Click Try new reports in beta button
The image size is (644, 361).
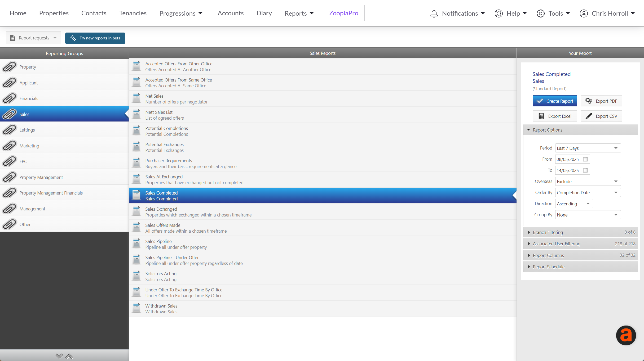95,38
